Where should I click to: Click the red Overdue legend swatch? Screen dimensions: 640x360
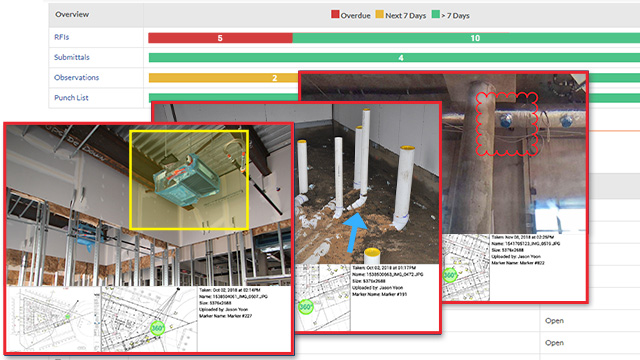(335, 15)
